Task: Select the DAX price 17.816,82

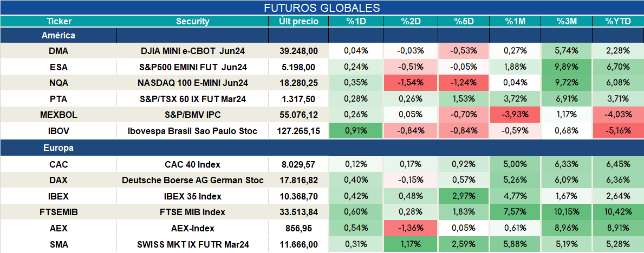Action: 298,180
